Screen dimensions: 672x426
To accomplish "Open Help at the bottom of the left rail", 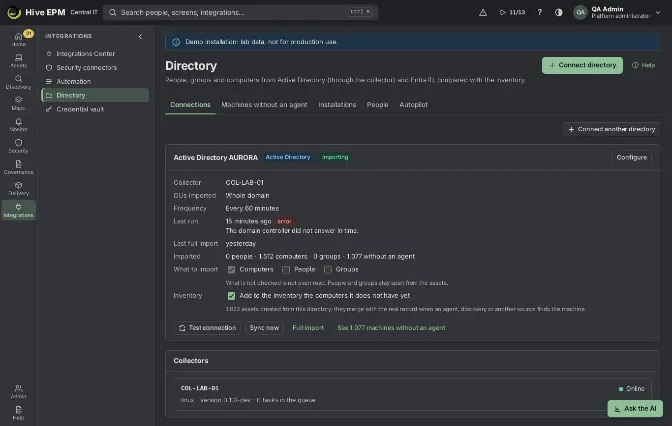I will tap(18, 413).
